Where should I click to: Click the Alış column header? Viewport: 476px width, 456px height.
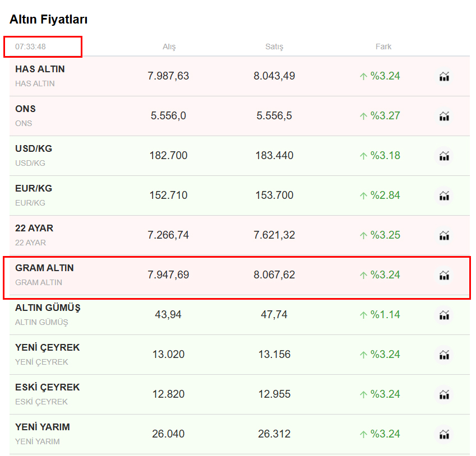(169, 46)
